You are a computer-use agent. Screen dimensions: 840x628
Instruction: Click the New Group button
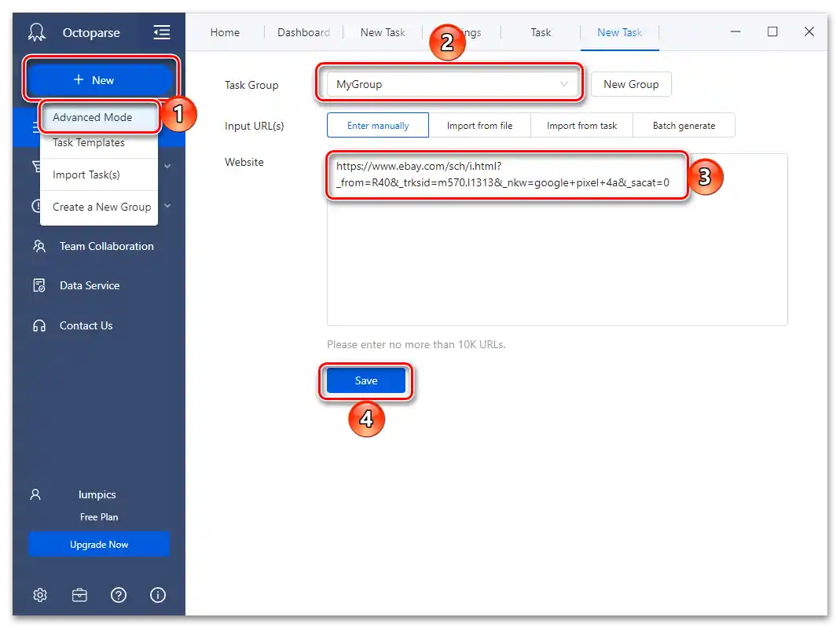tap(630, 84)
